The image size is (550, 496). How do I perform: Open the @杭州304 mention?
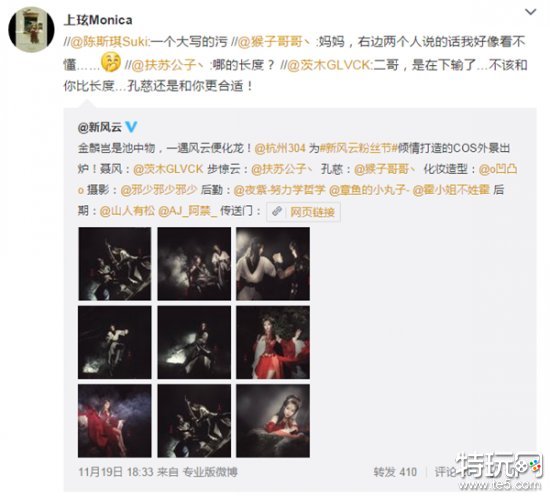click(280, 148)
